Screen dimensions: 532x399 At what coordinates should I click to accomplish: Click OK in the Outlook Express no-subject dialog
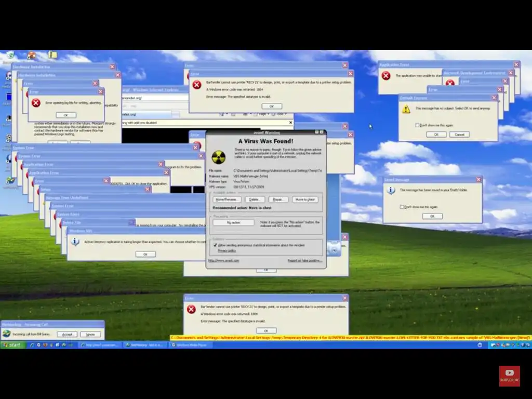point(436,135)
